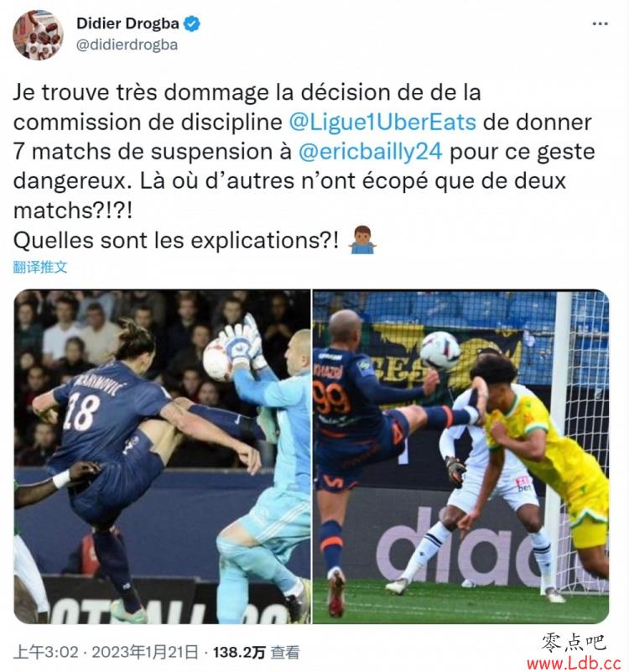Click the 翻译推文 translate tweet link
This screenshot has height=672, width=629.
pos(40,267)
